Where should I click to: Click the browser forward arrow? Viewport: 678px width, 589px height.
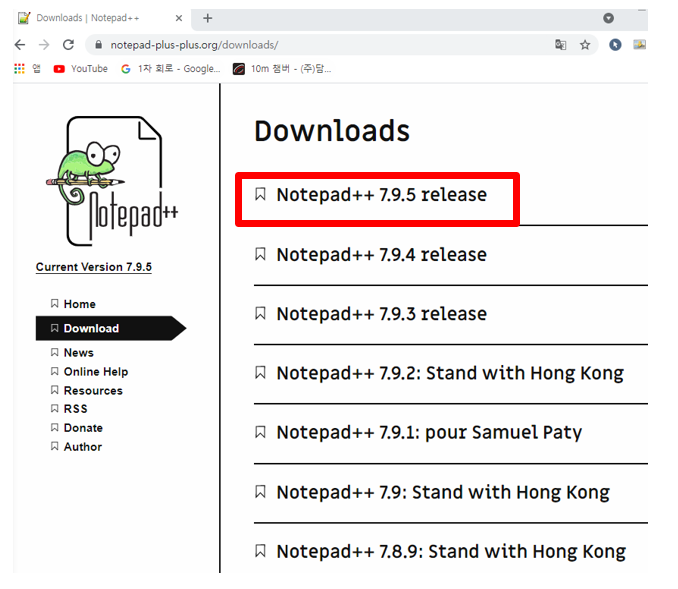point(44,45)
